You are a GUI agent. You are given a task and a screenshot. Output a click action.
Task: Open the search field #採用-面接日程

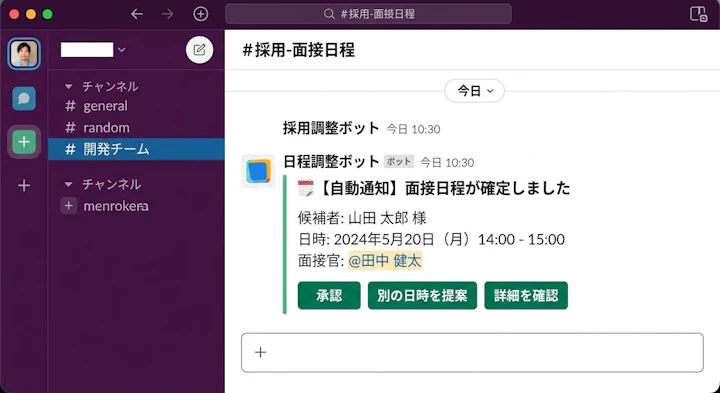click(x=368, y=14)
